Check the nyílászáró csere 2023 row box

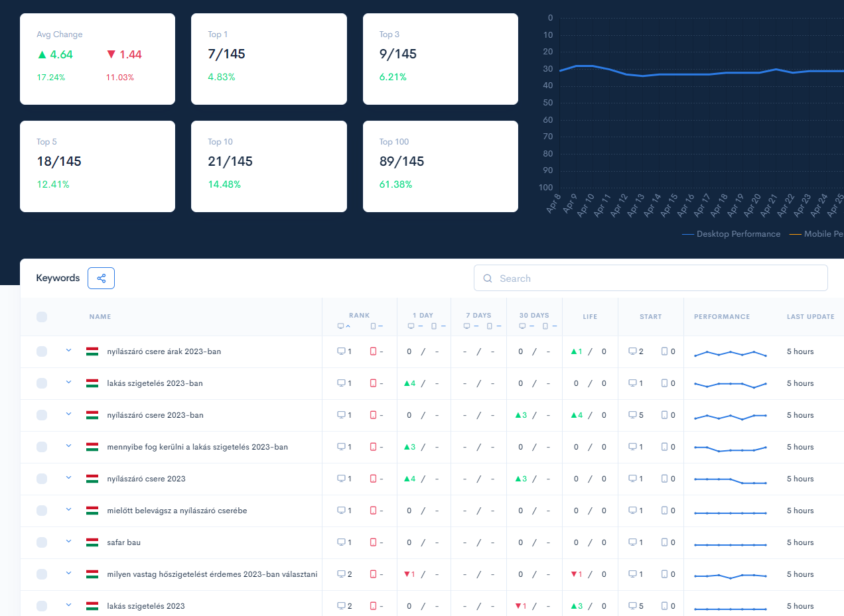42,479
